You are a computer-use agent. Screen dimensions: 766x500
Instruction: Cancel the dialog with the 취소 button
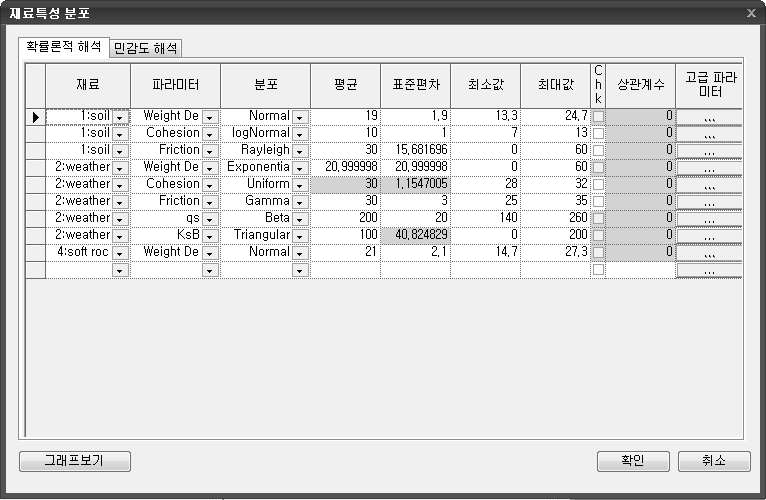click(713, 461)
